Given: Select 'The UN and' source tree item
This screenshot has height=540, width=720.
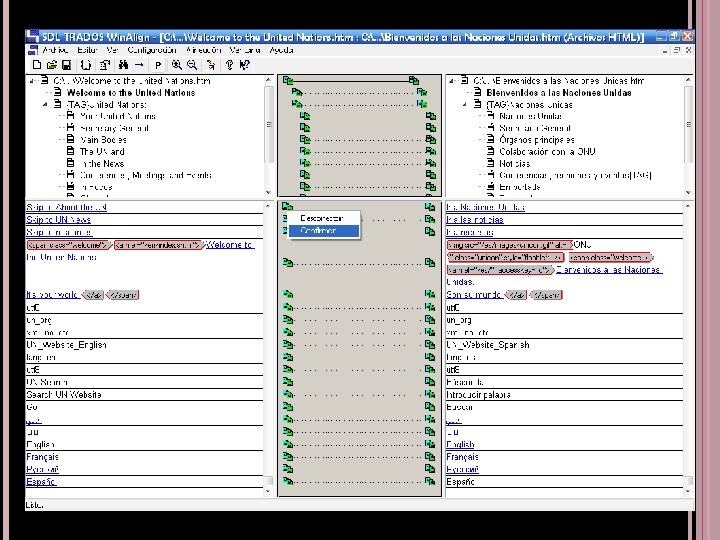Looking at the screenshot, I should (102, 152).
